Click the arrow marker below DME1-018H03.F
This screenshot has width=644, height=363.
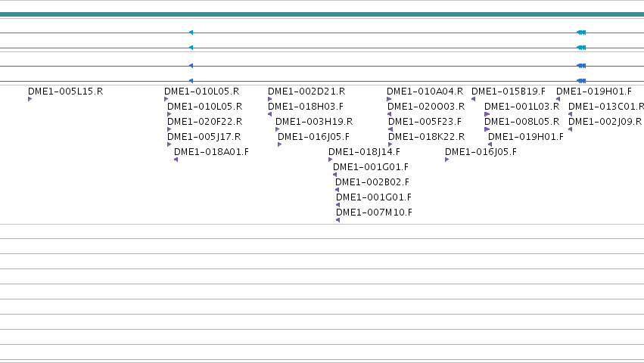(269, 114)
